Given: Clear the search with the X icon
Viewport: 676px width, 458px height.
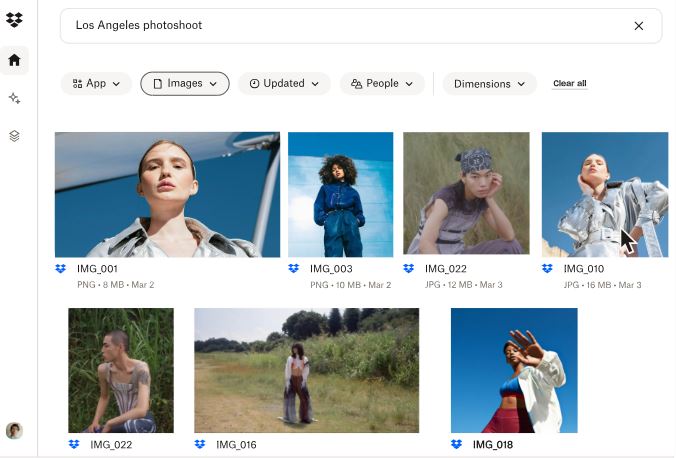Looking at the screenshot, I should [x=638, y=26].
